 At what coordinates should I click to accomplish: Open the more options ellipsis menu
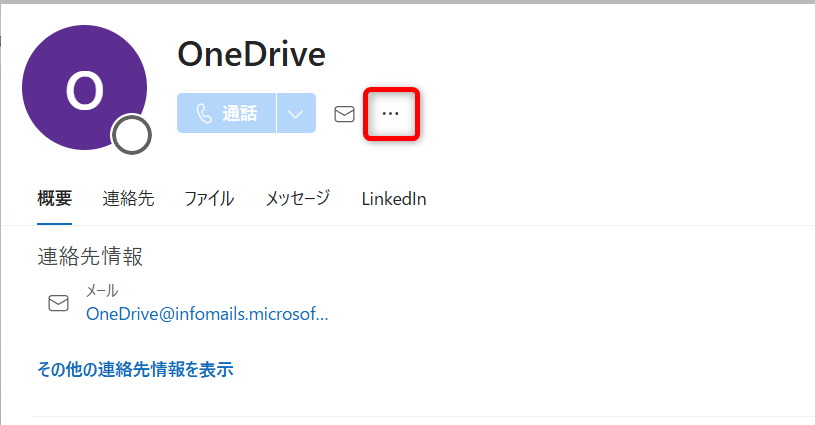point(390,114)
